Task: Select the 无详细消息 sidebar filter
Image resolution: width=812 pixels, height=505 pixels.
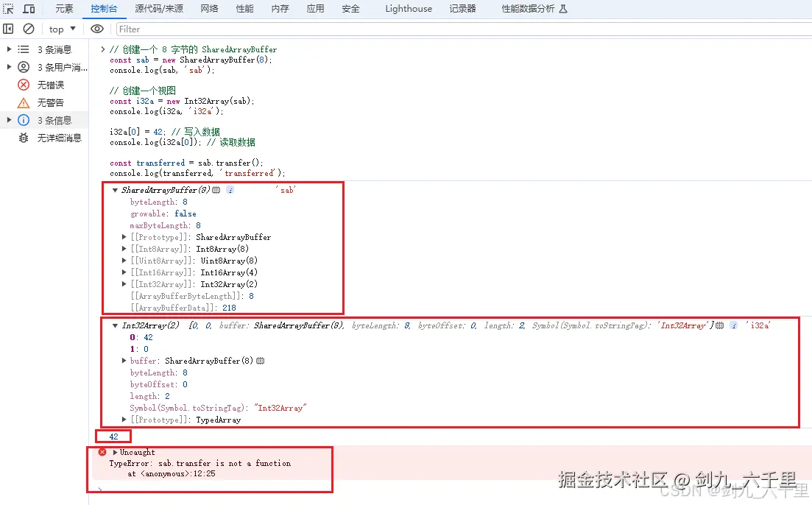Action: pyautogui.click(x=59, y=138)
